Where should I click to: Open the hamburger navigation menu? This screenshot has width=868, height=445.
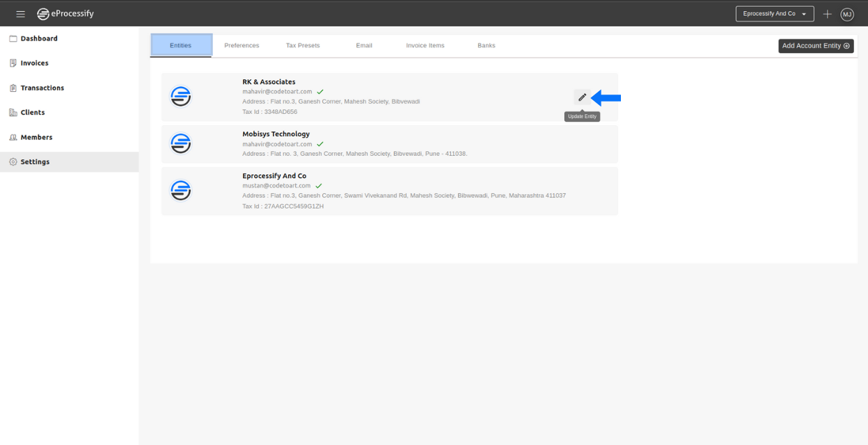pos(21,14)
